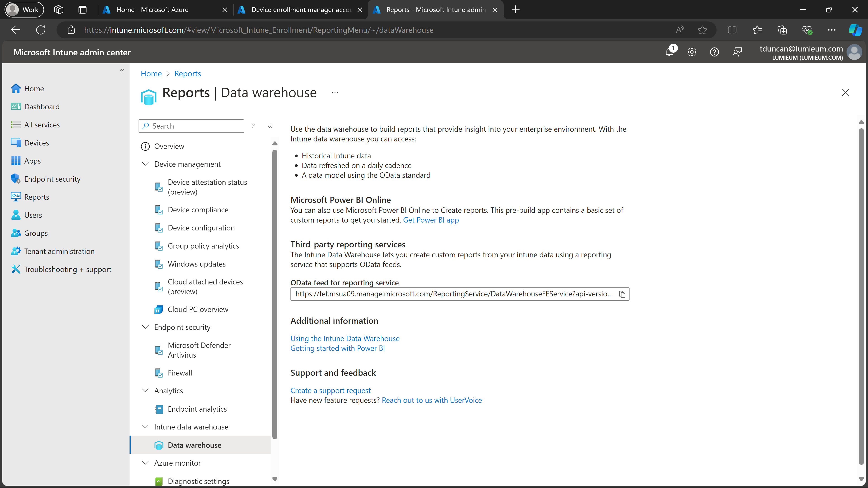Image resolution: width=868 pixels, height=488 pixels.
Task: Open the ellipsis menu beside Data warehouse title
Action: click(x=335, y=93)
